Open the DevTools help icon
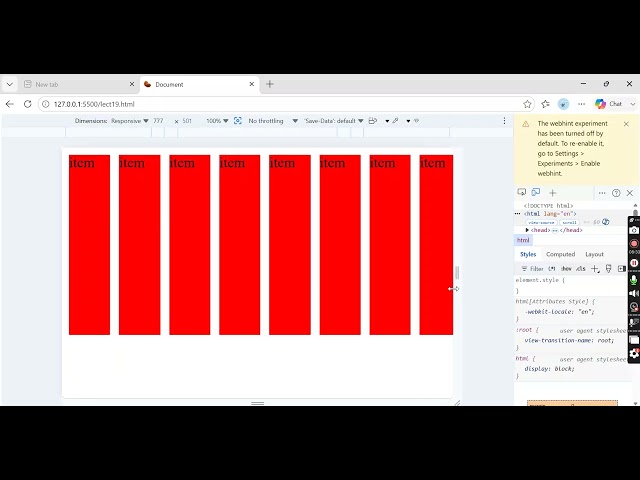The height and width of the screenshot is (480, 640). 616,193
